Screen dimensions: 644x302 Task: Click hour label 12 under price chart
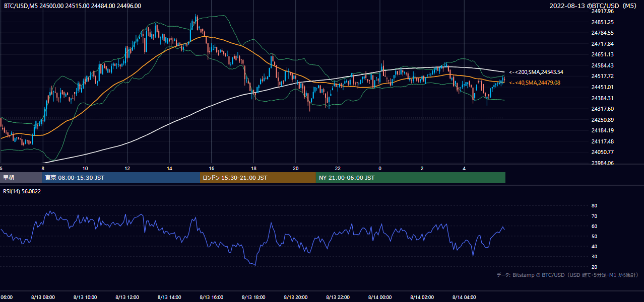click(127, 168)
